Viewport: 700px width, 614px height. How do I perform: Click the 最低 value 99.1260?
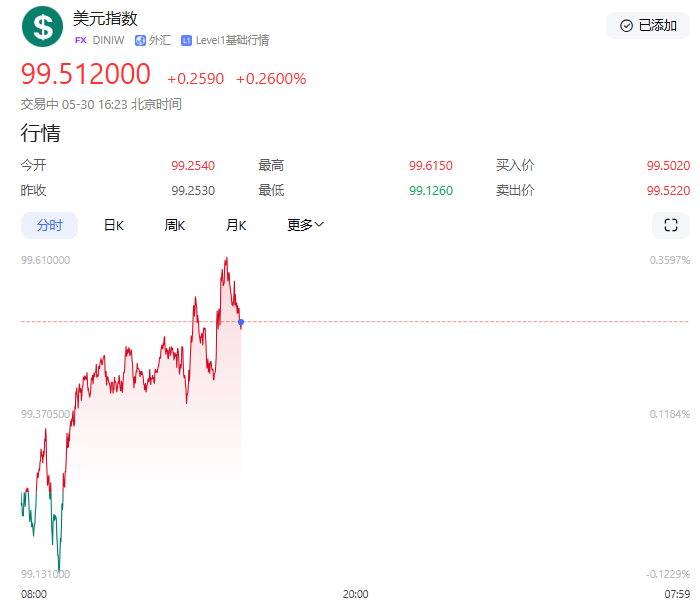point(431,191)
